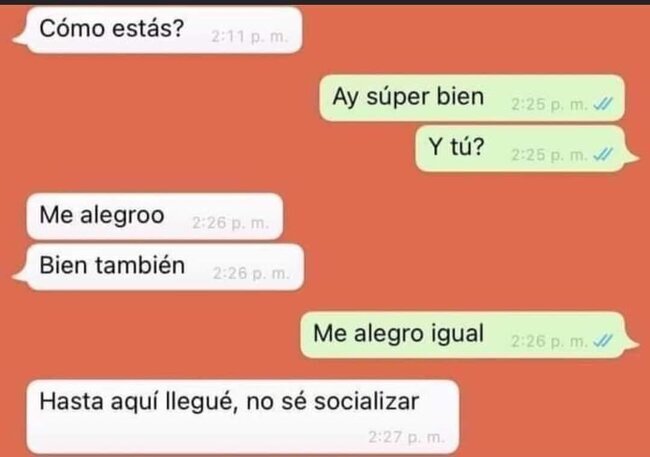
Task: Click the timestamp on 'Me alegro igual'
Action: [x=549, y=341]
